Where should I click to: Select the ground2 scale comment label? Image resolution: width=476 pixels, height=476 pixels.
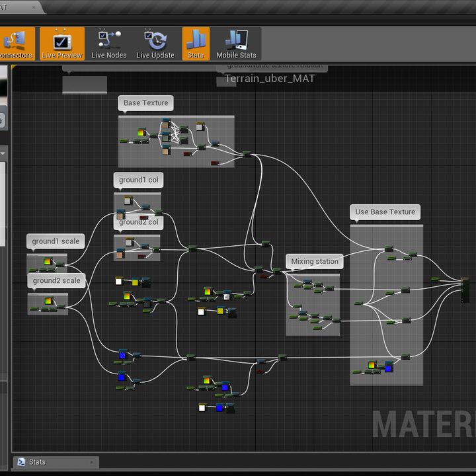(56, 281)
